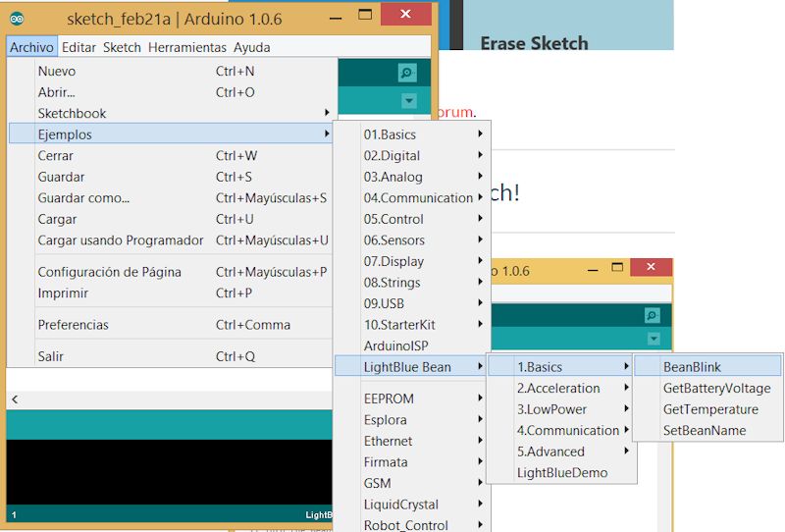Expand LiquidCrystal library examples
785x532 pixels.
pos(412,505)
